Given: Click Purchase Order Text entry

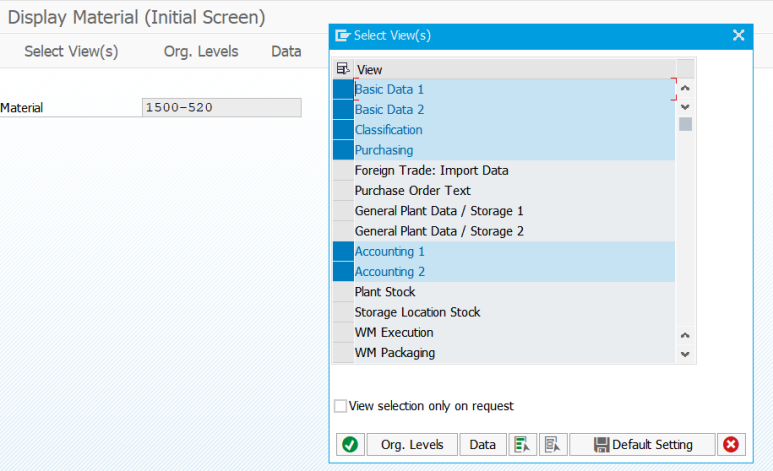Looking at the screenshot, I should point(413,190).
